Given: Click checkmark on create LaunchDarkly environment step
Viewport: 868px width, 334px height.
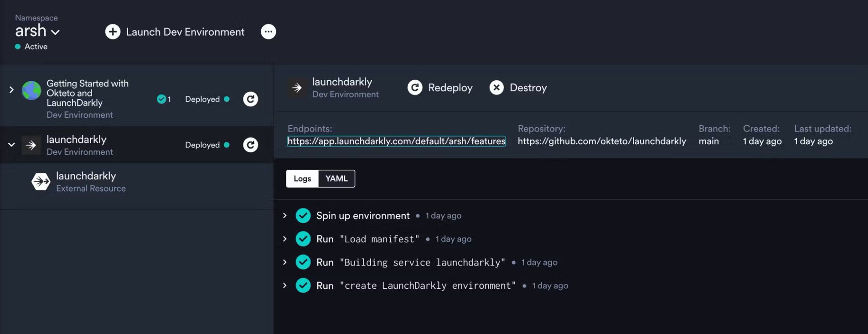Looking at the screenshot, I should (303, 285).
